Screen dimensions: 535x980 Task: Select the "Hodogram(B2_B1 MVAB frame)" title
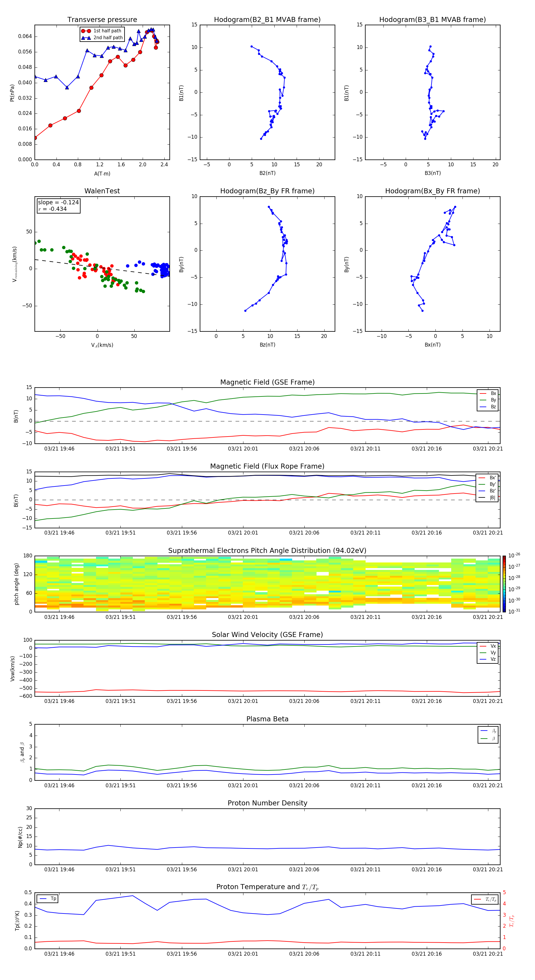coord(267,20)
